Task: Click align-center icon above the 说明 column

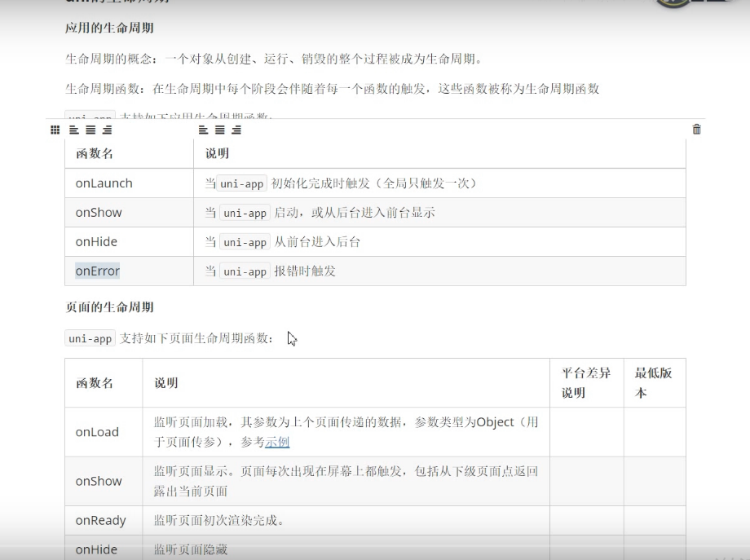Action: pyautogui.click(x=219, y=130)
